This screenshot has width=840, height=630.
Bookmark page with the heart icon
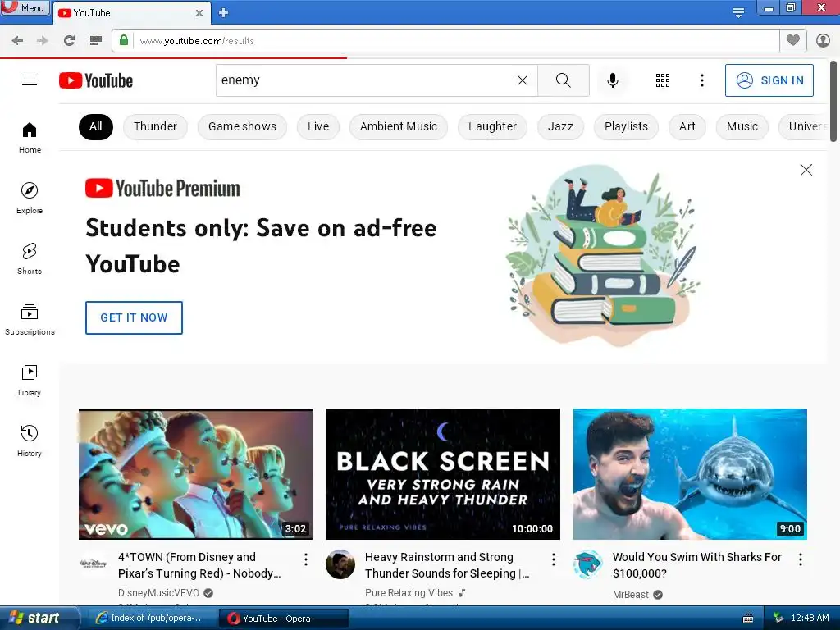(x=793, y=40)
